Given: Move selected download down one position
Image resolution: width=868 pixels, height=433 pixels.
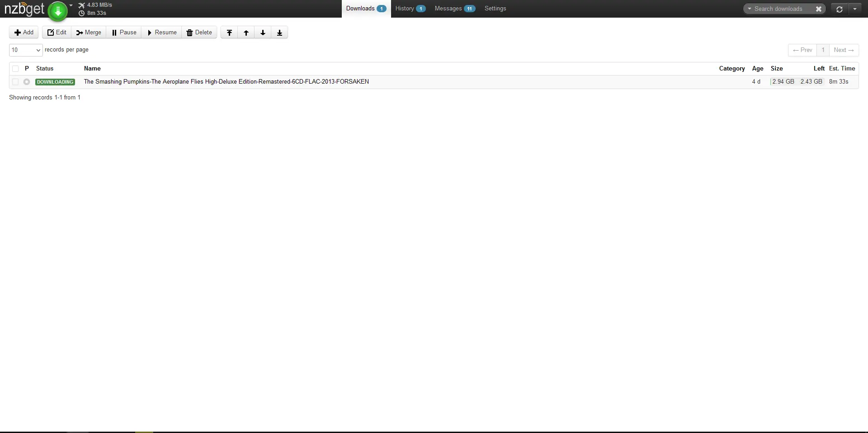Looking at the screenshot, I should (x=263, y=33).
